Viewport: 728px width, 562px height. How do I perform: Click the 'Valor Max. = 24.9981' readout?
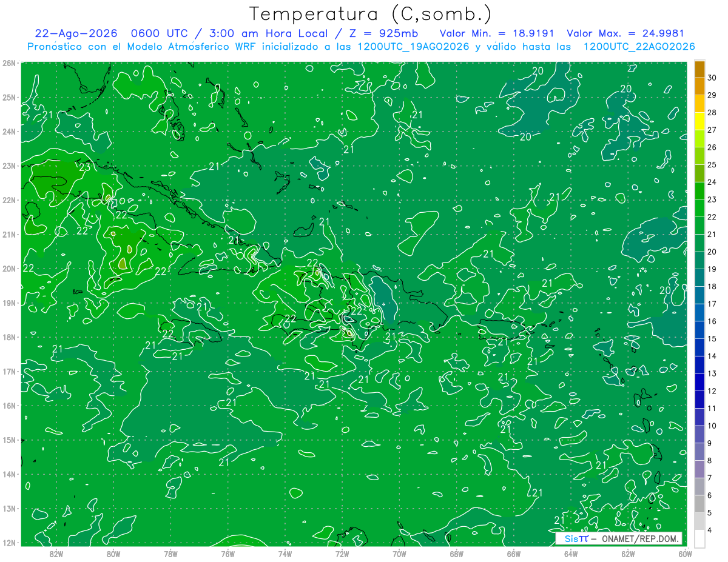point(625,34)
